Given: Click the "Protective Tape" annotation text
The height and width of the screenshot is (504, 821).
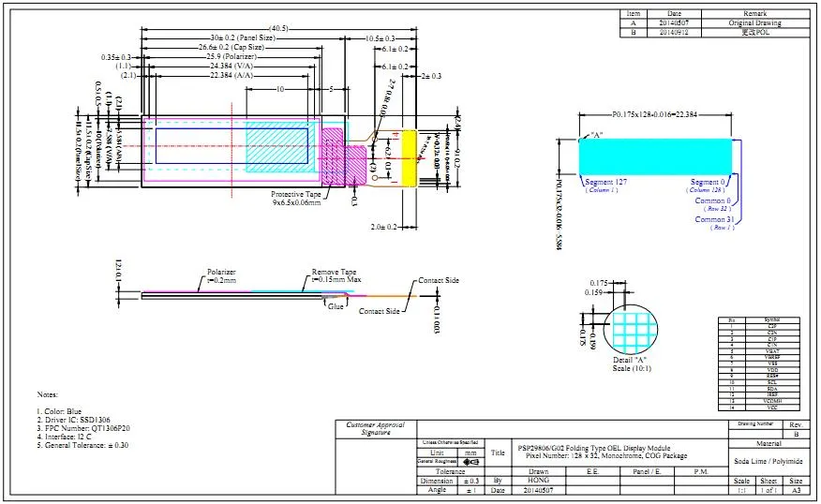Looking at the screenshot, I should pos(298,193).
